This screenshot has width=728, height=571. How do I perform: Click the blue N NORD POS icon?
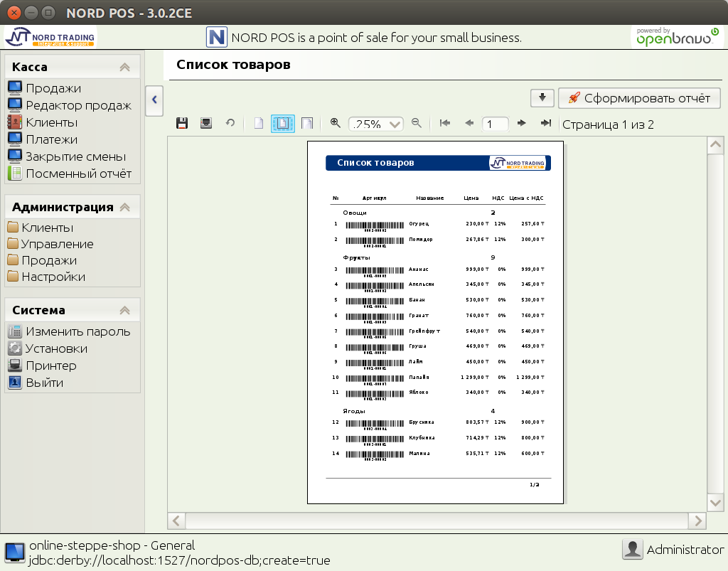coord(217,37)
